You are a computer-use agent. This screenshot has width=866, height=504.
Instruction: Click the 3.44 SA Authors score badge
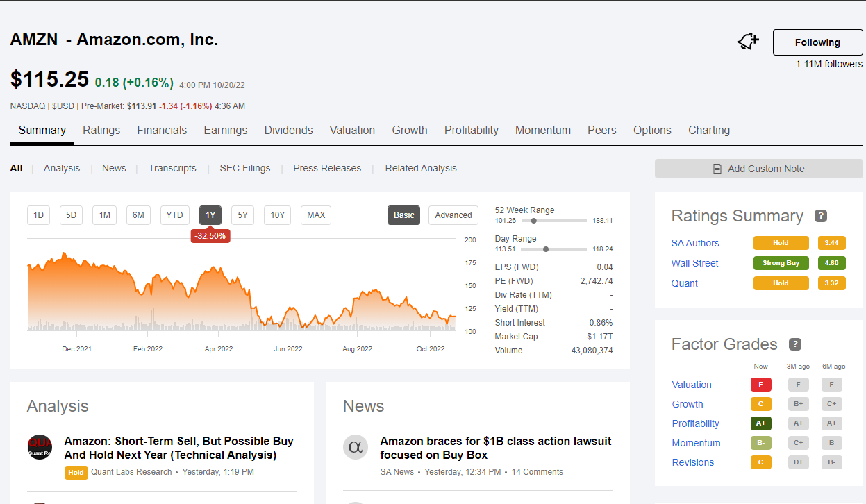pyautogui.click(x=831, y=243)
